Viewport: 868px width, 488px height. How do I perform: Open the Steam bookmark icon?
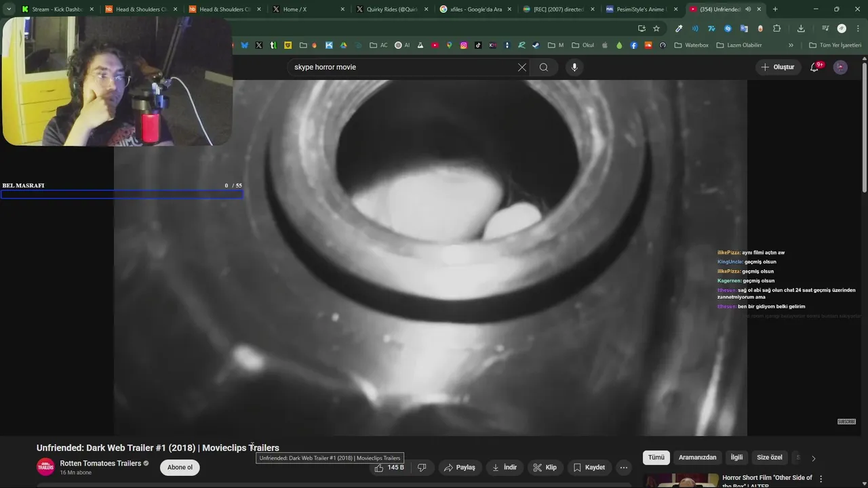tap(536, 45)
